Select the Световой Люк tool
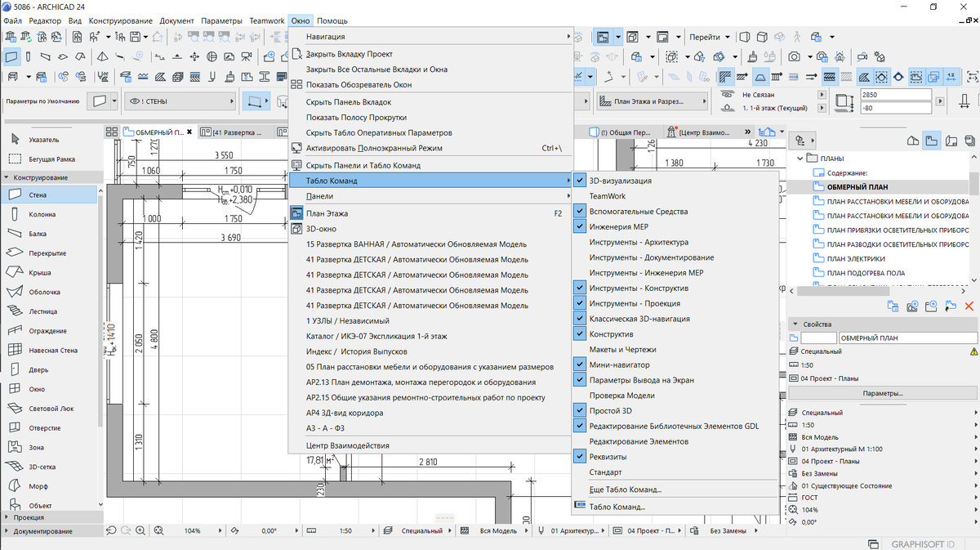Screen dimensions: 980x550 pos(49,409)
